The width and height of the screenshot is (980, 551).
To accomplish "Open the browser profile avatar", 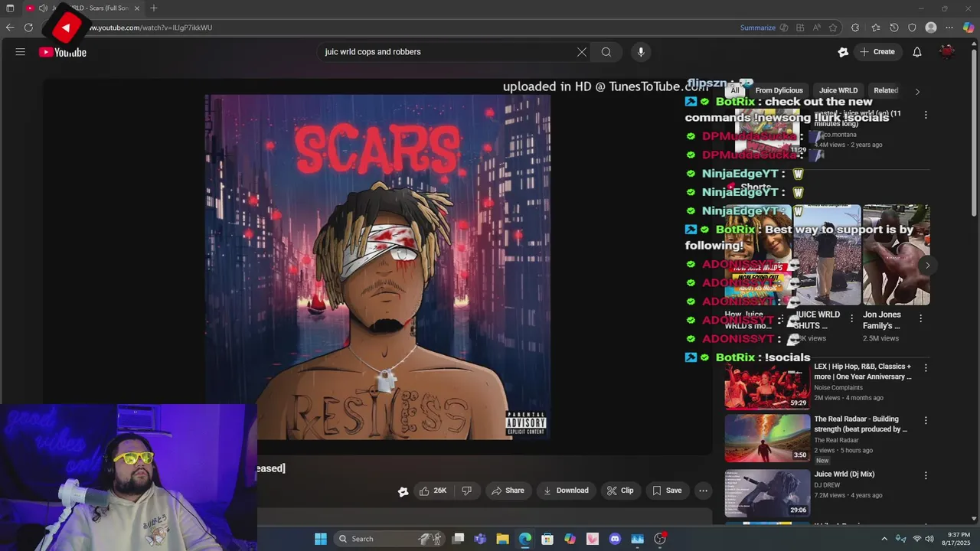I will [931, 28].
